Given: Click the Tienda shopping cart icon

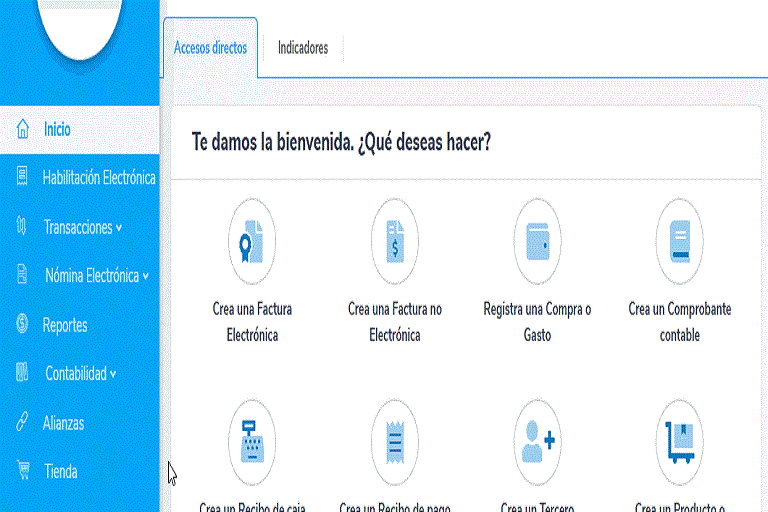Looking at the screenshot, I should 21,471.
